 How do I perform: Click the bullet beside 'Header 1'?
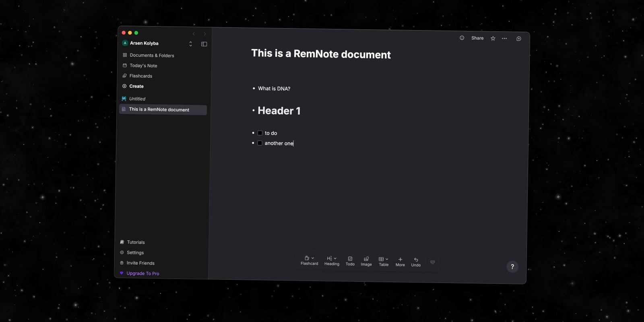point(253,110)
